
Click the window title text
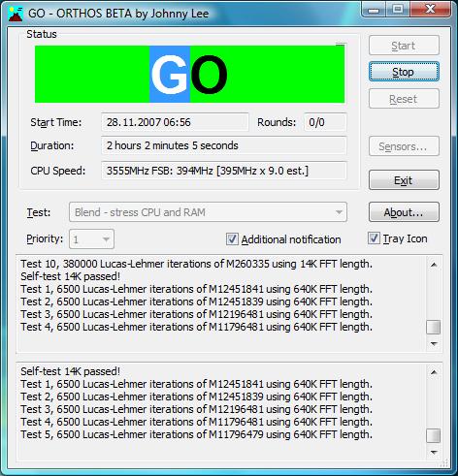coord(118,14)
